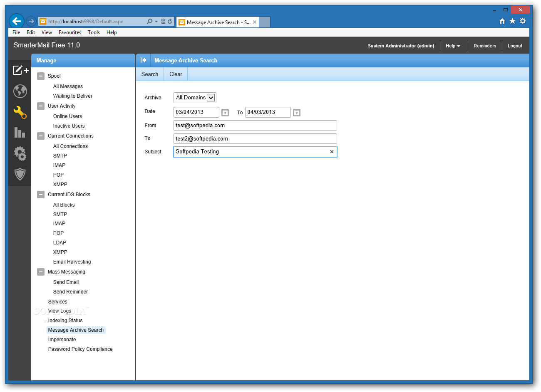Open View Logs
This screenshot has width=541, height=392.
click(60, 311)
